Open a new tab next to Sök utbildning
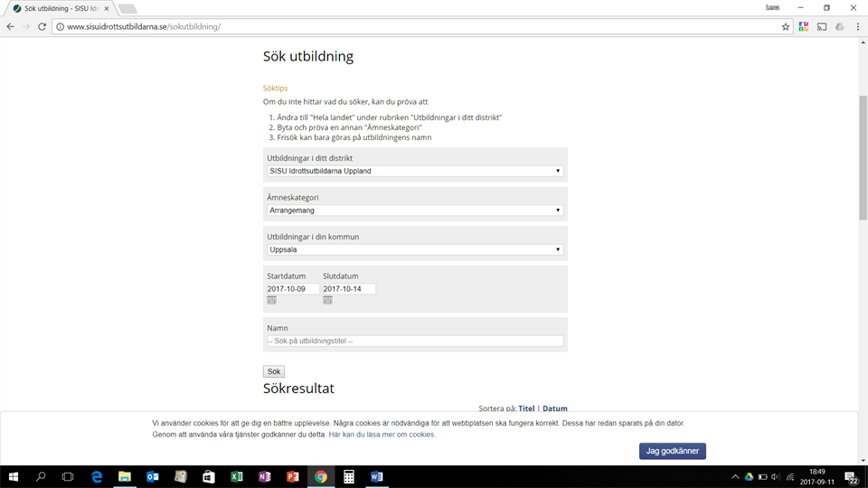868x488 pixels. pyautogui.click(x=127, y=9)
